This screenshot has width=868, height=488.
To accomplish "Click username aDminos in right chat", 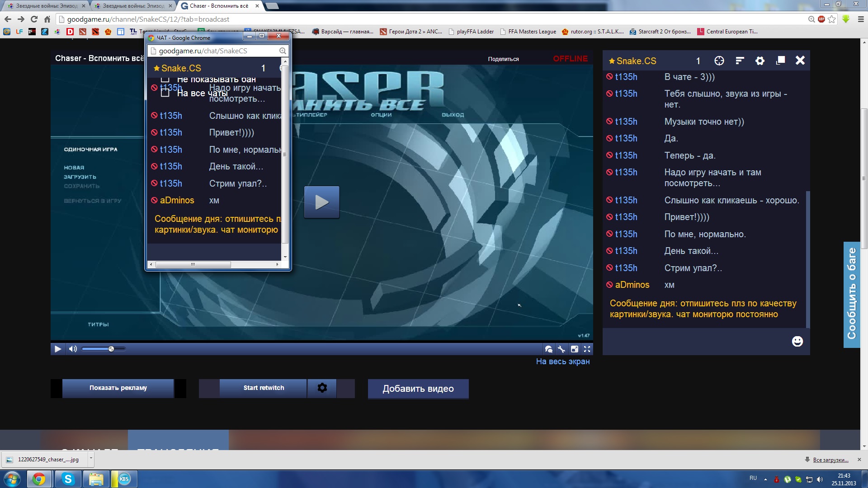I will [632, 285].
